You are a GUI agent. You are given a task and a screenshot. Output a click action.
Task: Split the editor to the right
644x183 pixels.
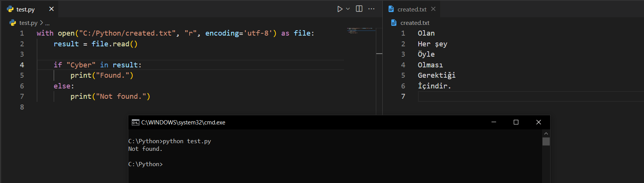pos(359,9)
